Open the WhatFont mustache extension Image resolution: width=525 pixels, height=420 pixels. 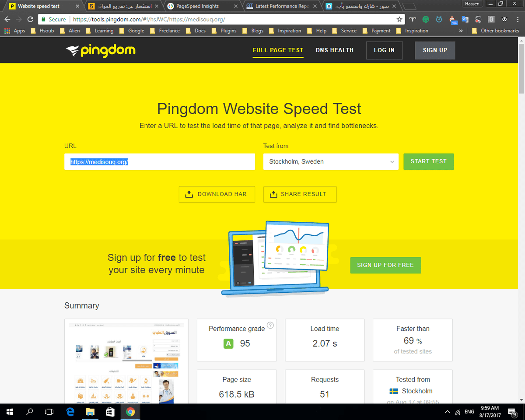click(x=413, y=19)
